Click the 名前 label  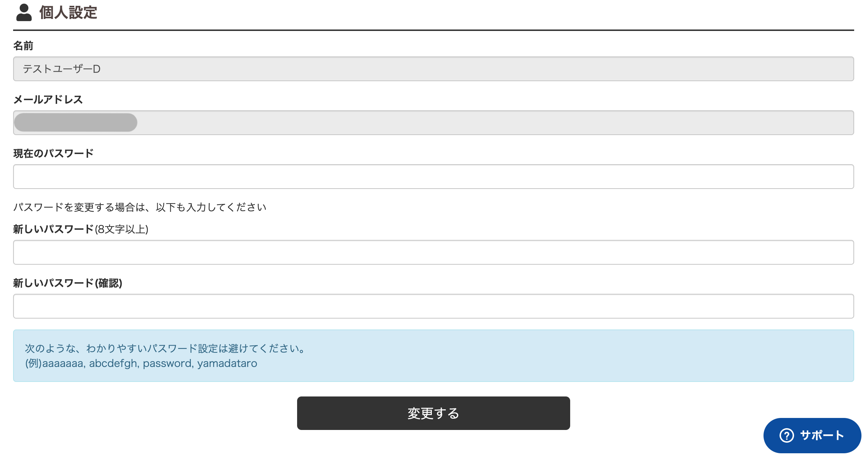23,46
